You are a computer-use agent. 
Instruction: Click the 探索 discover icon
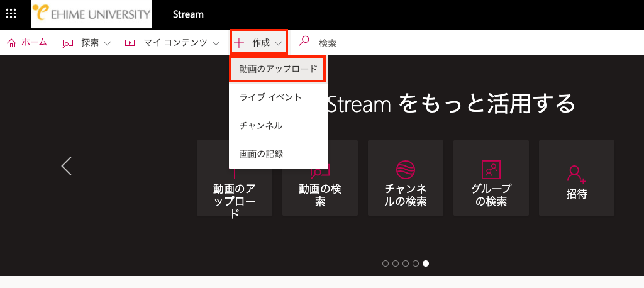click(68, 43)
